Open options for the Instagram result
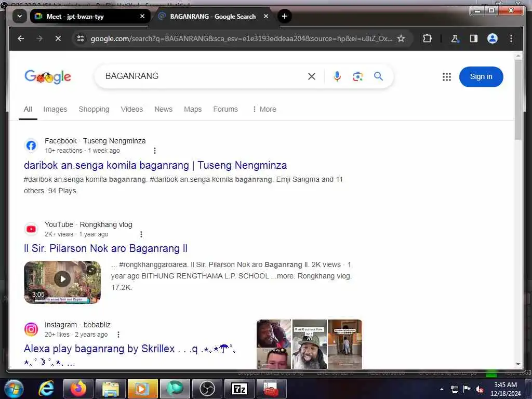Viewport: 532px width, 399px height. pyautogui.click(x=118, y=335)
